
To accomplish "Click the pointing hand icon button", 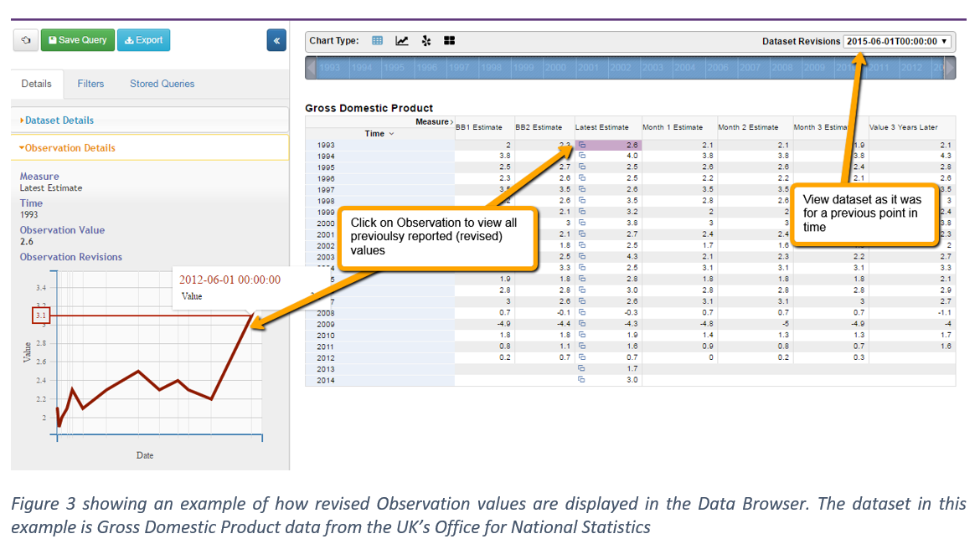I will pyautogui.click(x=25, y=40).
